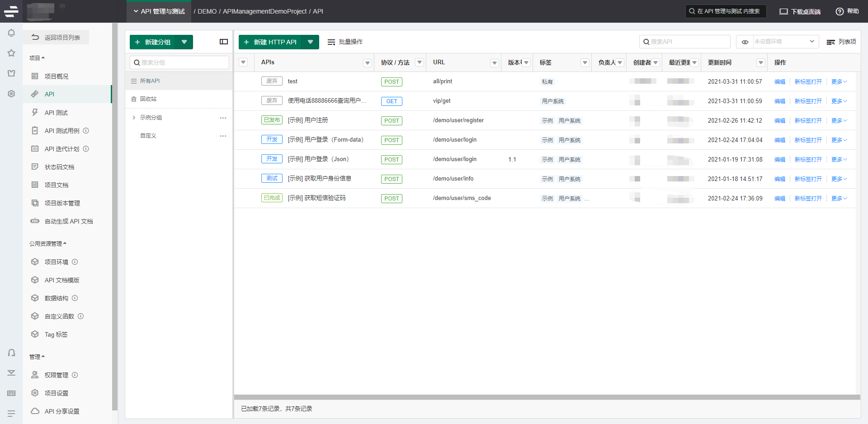This screenshot has width=868, height=424.
Task: Open dropdown arrow of 新建分组 button
Action: 184,42
